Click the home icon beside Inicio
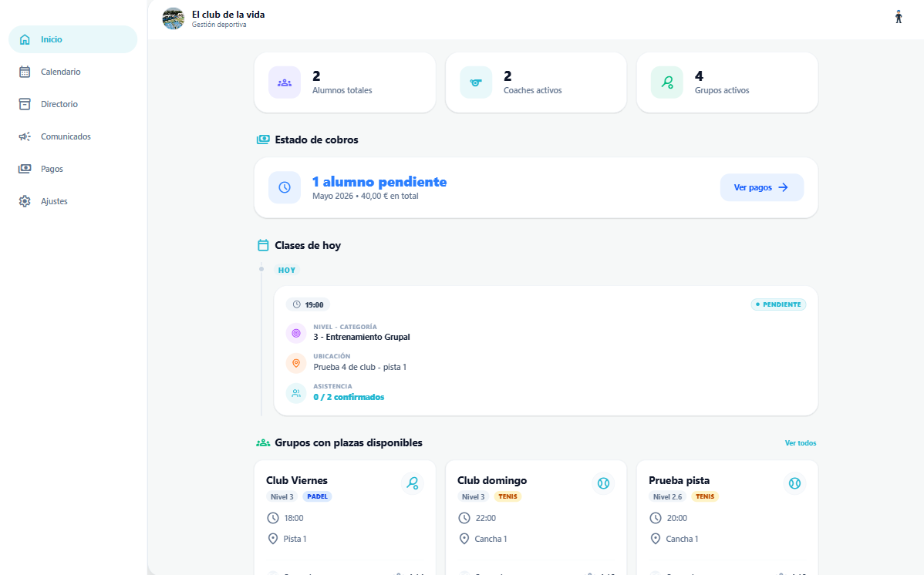 tap(25, 39)
